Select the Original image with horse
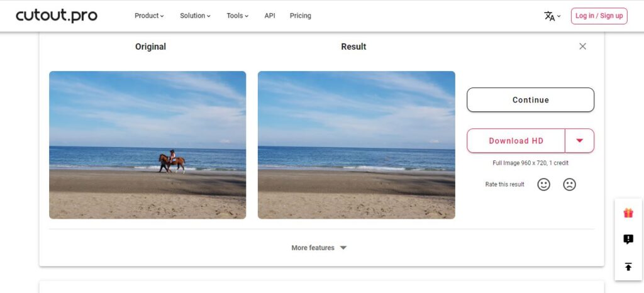Viewport: 644px width, 293px height. coord(147,145)
